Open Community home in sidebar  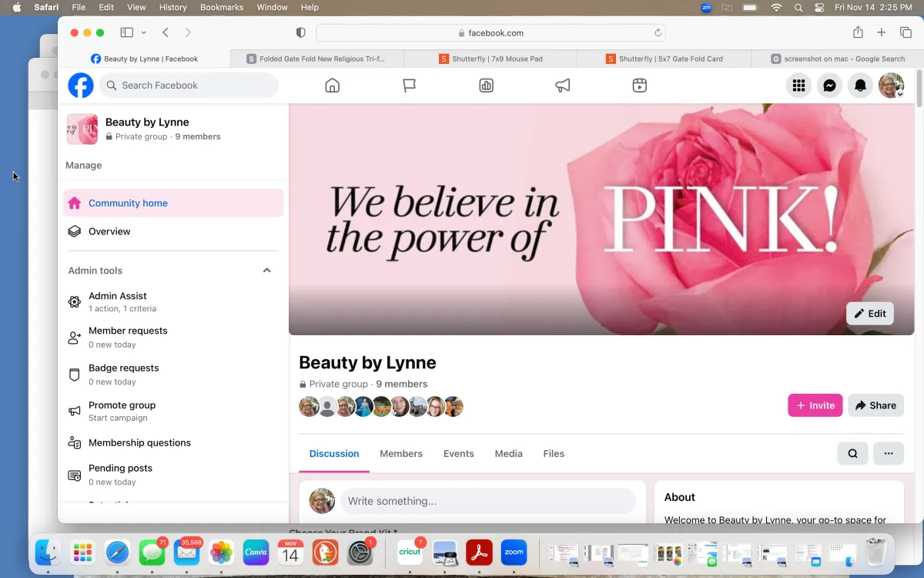coord(173,203)
